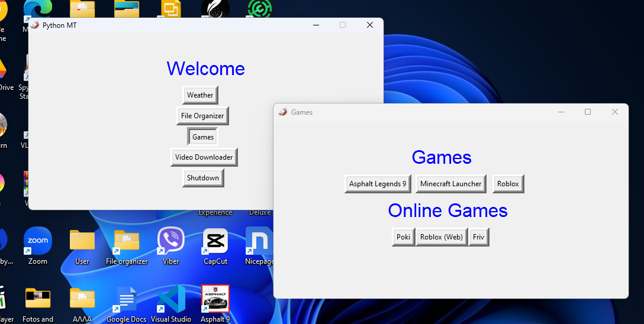Click the Welcome heading text

tap(206, 69)
